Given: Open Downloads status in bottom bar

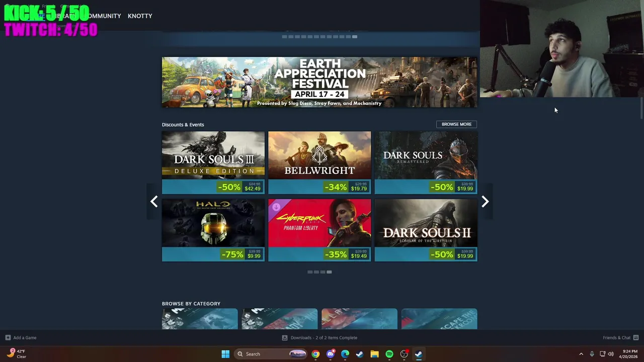Looking at the screenshot, I should 319,338.
